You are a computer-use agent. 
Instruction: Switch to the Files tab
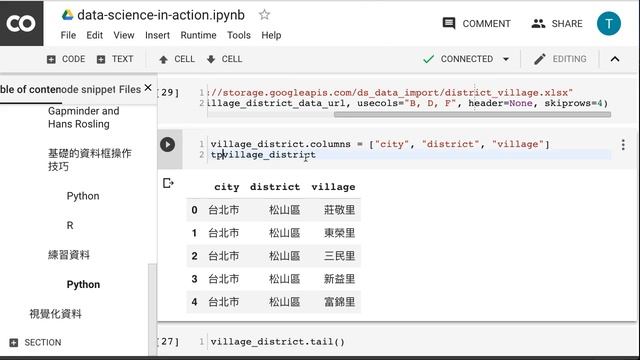[x=130, y=89]
